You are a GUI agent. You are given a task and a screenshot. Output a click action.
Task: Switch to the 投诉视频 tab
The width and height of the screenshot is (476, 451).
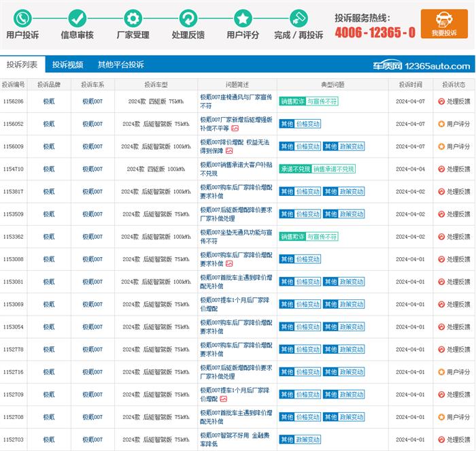coord(67,65)
